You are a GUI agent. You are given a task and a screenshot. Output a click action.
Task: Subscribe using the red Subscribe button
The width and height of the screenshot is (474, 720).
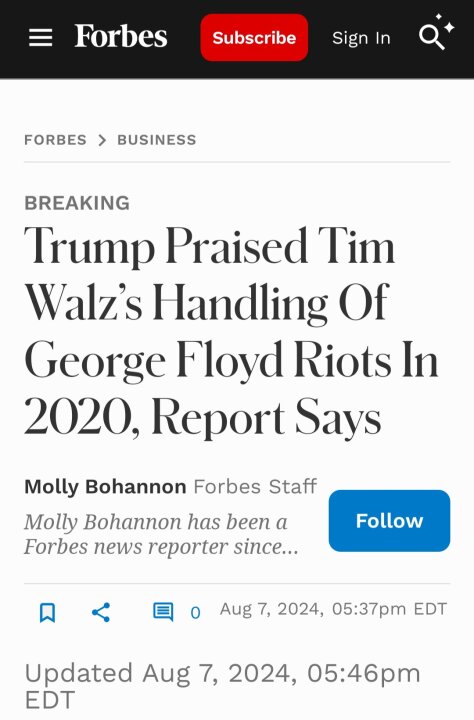[254, 38]
